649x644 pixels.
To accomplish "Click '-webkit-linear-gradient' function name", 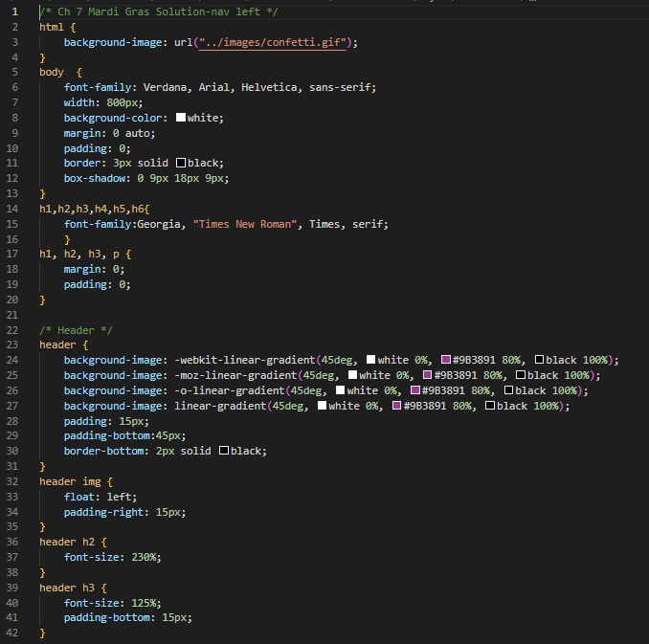I will click(245, 360).
